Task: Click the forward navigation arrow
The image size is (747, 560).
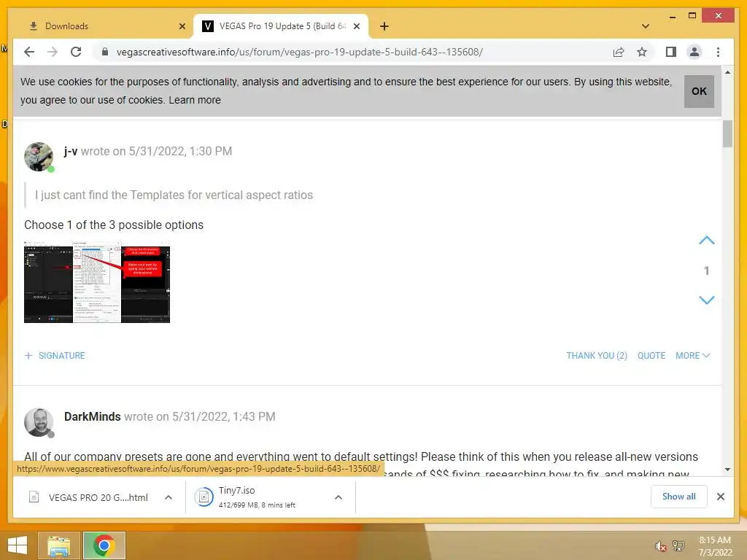Action: tap(53, 52)
